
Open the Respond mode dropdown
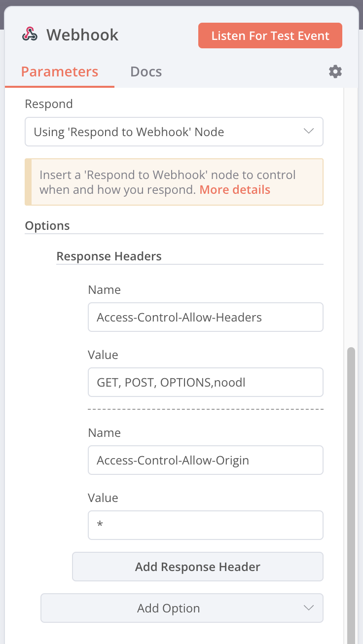coord(174,132)
